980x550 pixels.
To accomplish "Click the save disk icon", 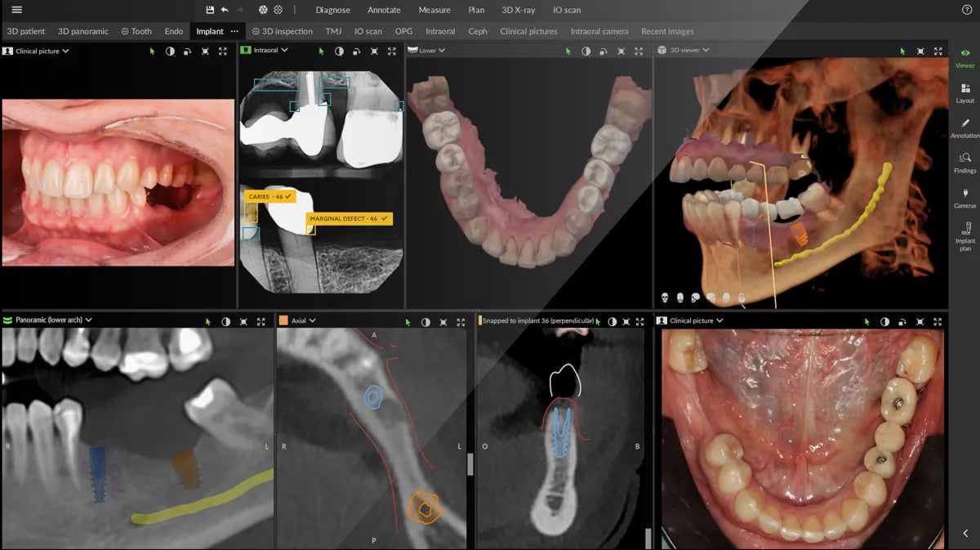I will click(x=210, y=10).
